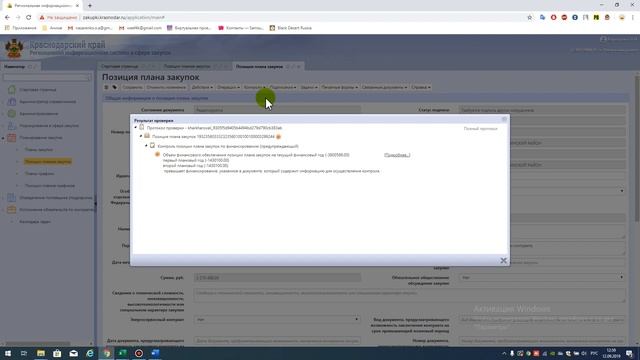Open File Explorer from taskbar
Screen dimensions: 640x360
point(41,353)
